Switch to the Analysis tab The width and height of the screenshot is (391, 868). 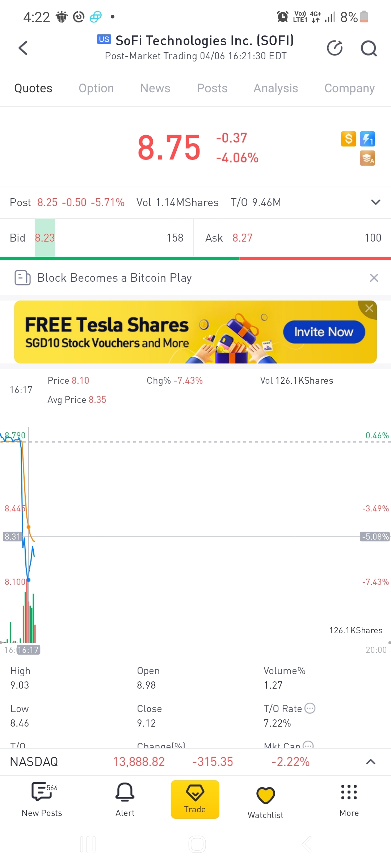276,88
